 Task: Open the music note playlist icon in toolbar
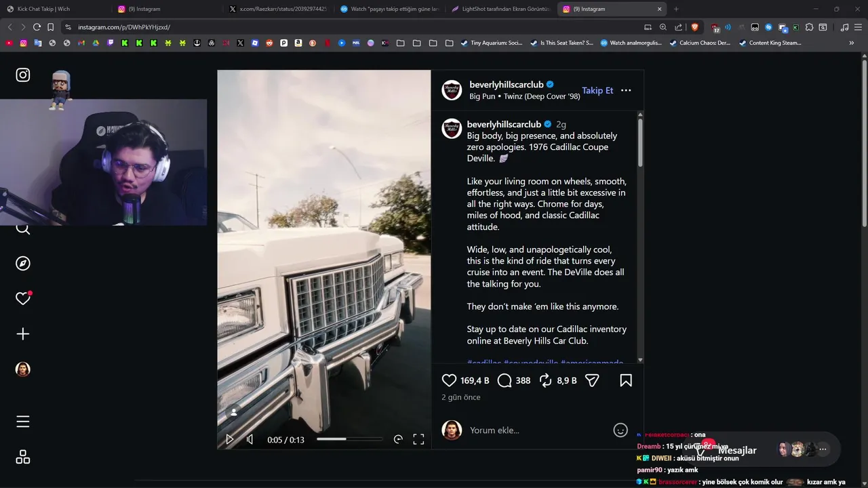point(844,27)
